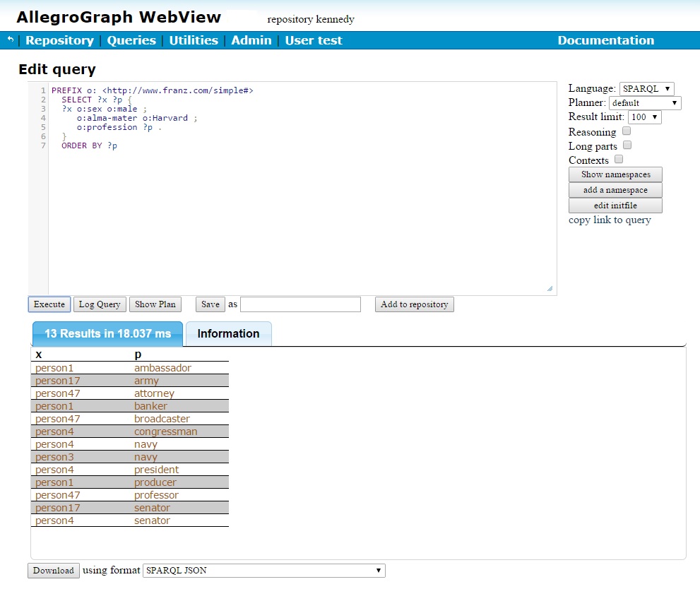Open the Repository menu

pyautogui.click(x=59, y=40)
